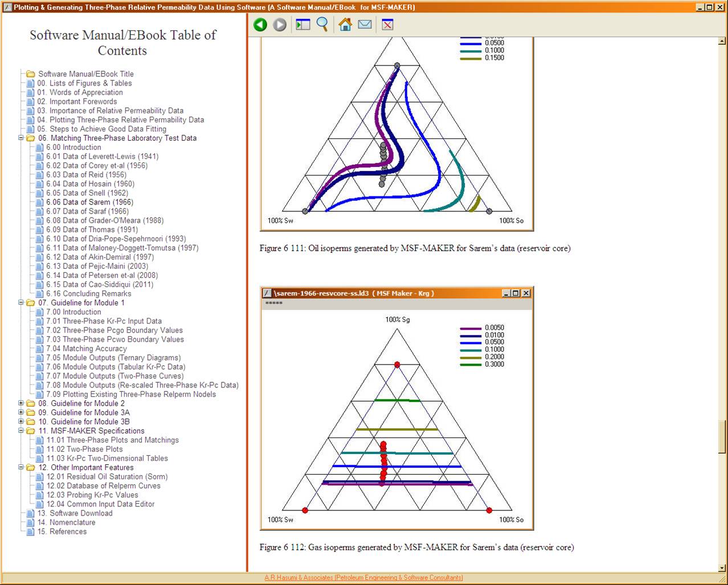Expand the 10. Guideline for Module 3B node
Viewport: 728px width, 585px height.
coord(21,422)
